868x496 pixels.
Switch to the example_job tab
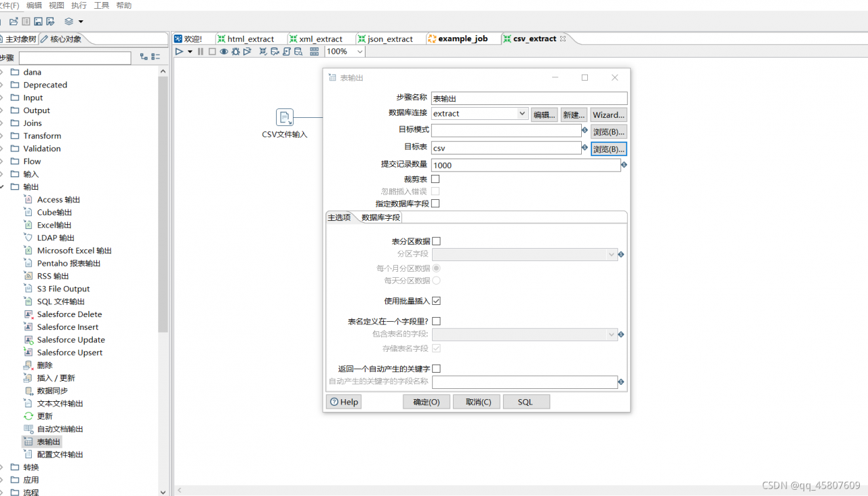(458, 39)
